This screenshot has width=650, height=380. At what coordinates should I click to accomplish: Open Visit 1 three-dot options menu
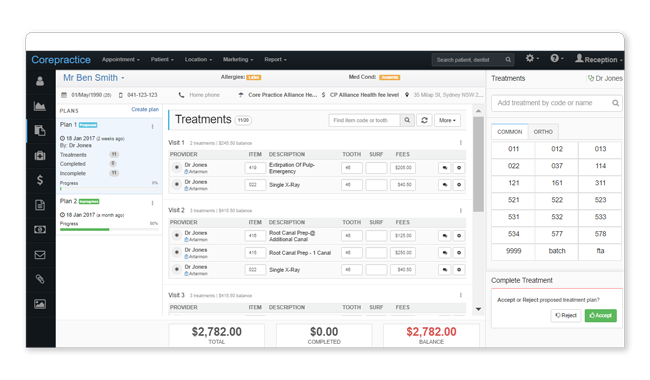coord(461,143)
